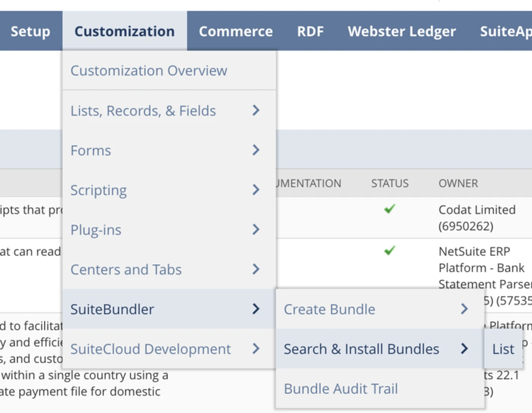The image size is (532, 413).
Task: Open the Scripting submenu entry
Action: coord(169,190)
